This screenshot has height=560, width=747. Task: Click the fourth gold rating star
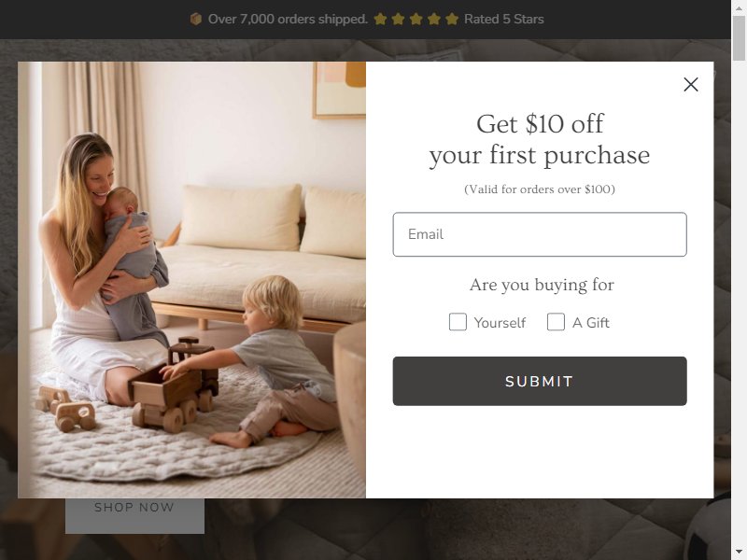434,19
